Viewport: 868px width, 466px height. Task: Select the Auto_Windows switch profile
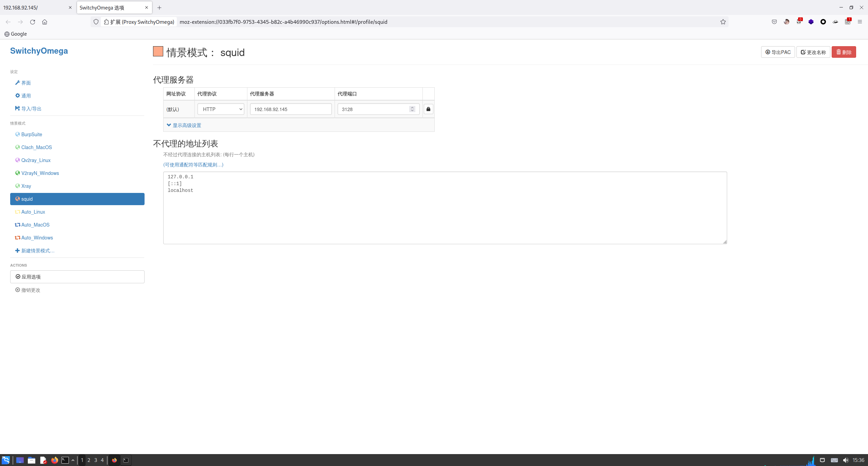coord(34,238)
